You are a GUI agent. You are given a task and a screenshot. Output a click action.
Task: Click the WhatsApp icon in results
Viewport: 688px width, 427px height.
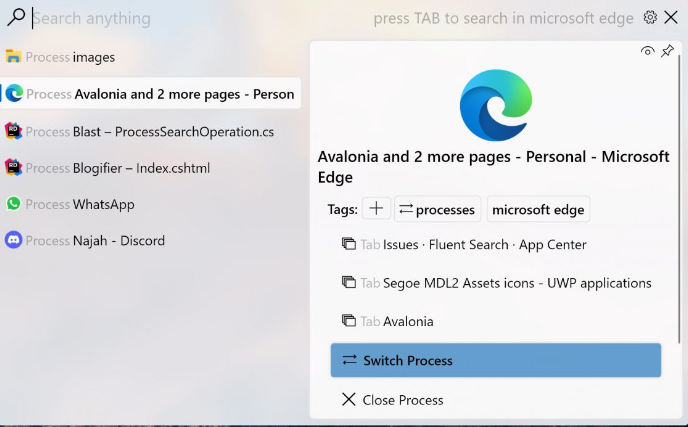tap(13, 204)
